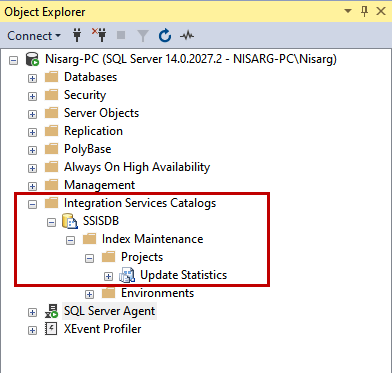Expand the Always On High Availability node

coord(32,169)
